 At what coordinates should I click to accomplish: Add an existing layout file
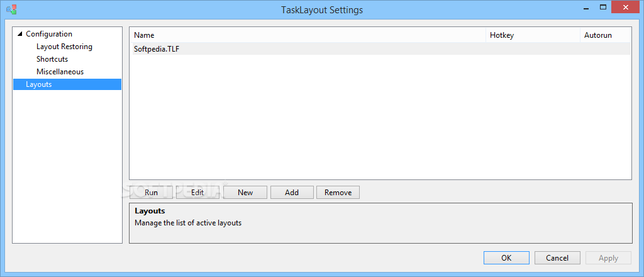[292, 193]
